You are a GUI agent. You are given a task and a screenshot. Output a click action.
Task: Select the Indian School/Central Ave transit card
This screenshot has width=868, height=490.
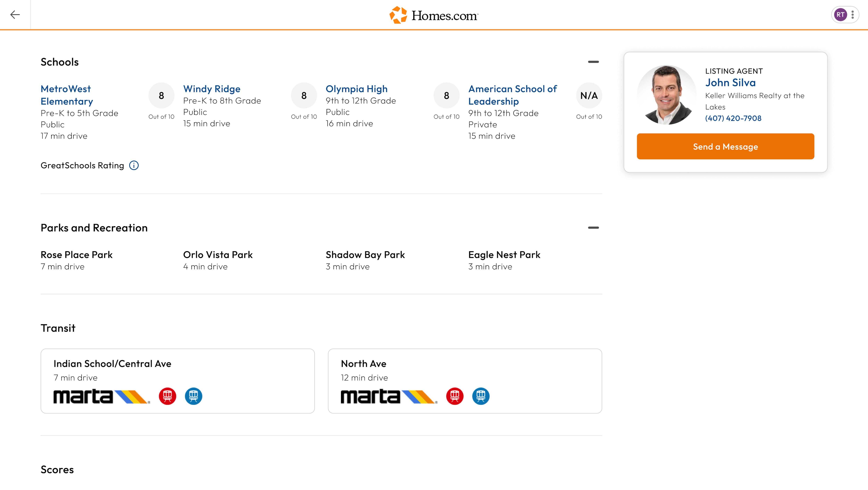(178, 381)
